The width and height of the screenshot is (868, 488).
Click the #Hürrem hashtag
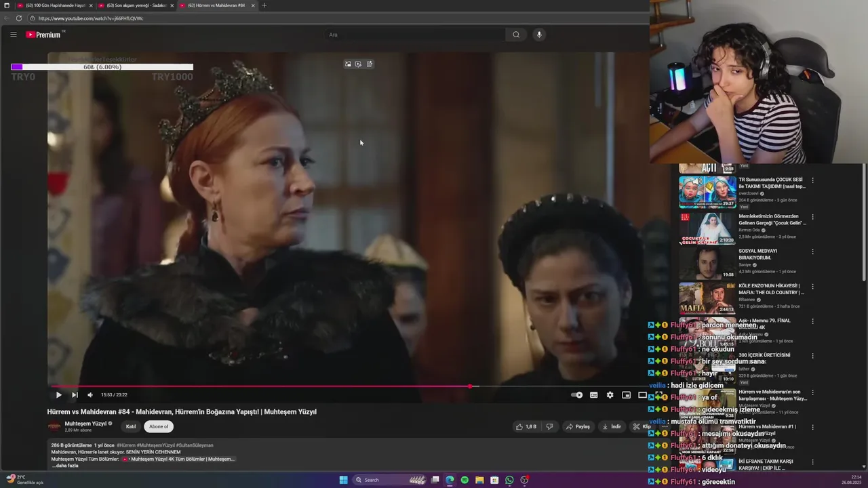126,445
